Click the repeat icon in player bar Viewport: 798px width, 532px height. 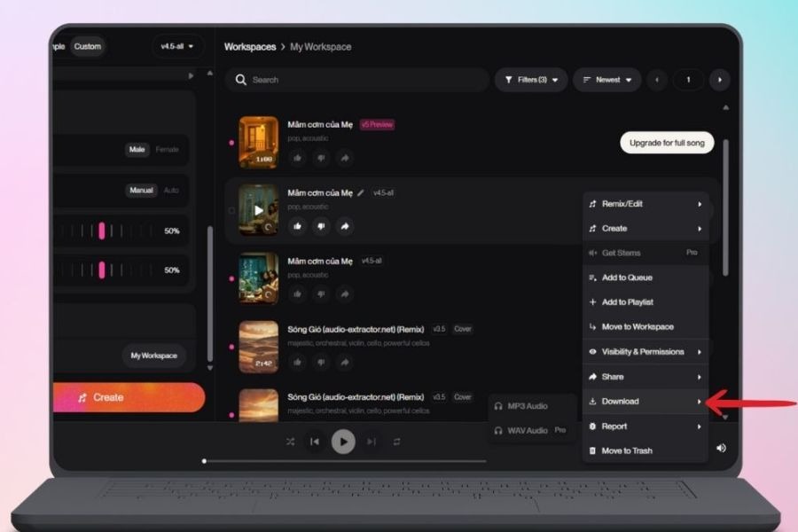pos(396,442)
